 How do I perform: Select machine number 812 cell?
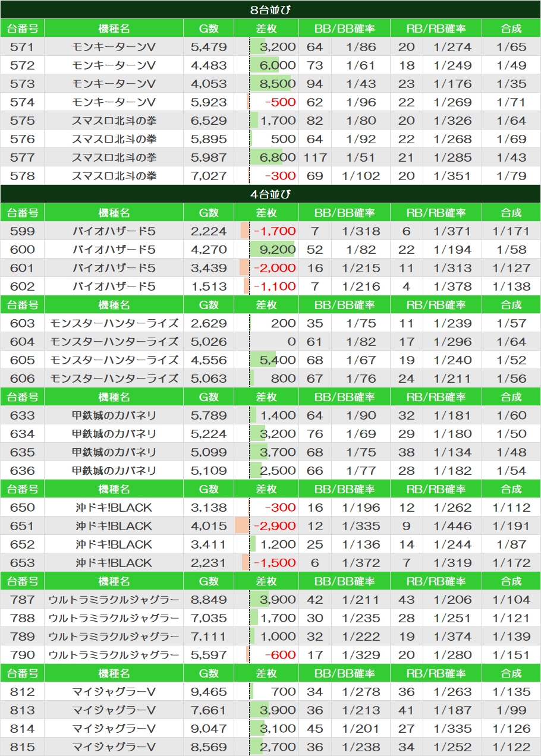[23, 692]
